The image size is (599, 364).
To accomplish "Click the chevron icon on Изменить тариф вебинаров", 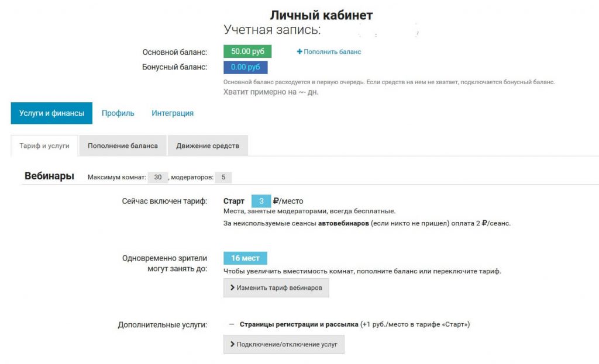I will point(232,288).
